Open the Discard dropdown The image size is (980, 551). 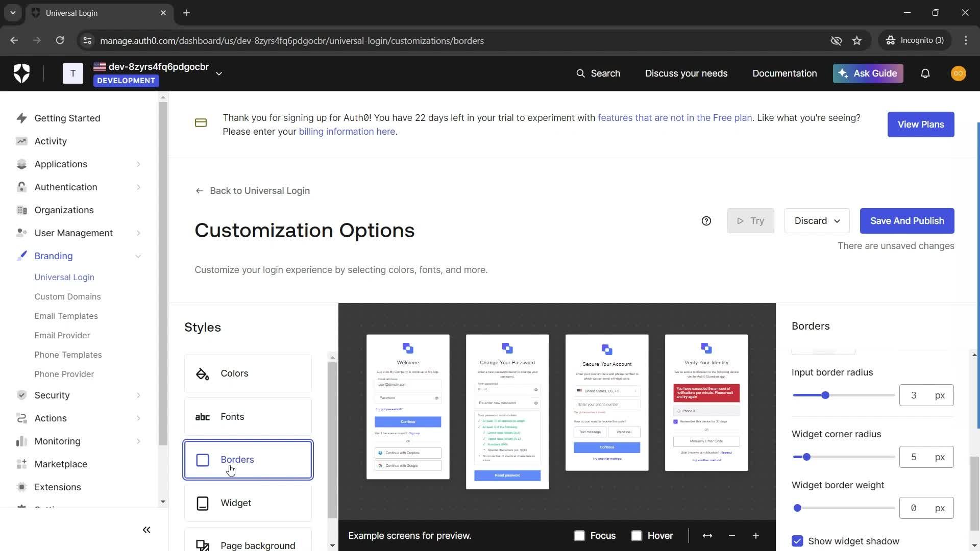(x=817, y=221)
